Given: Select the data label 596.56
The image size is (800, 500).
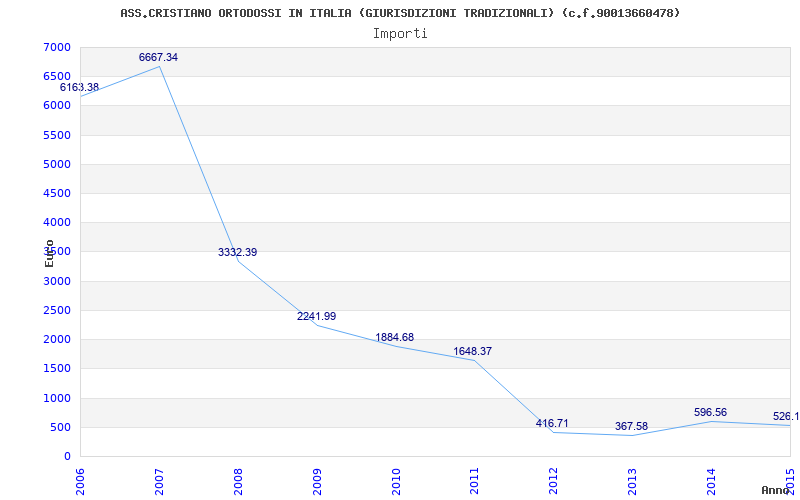Looking at the screenshot, I should [710, 412].
